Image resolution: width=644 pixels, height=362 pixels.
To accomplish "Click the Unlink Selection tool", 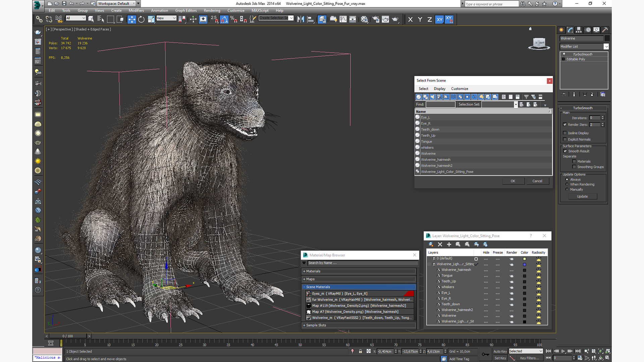I will (49, 19).
